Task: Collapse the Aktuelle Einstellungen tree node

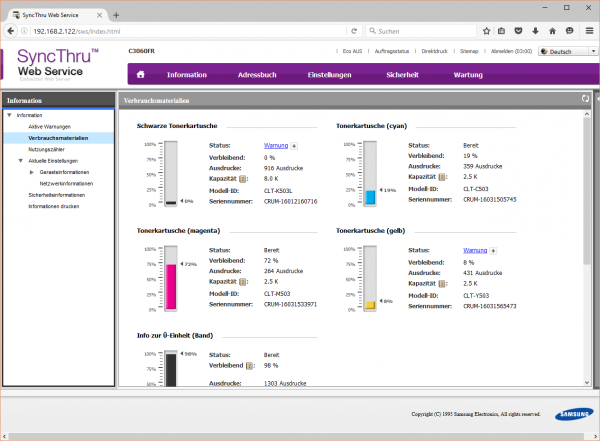Action: (20, 160)
